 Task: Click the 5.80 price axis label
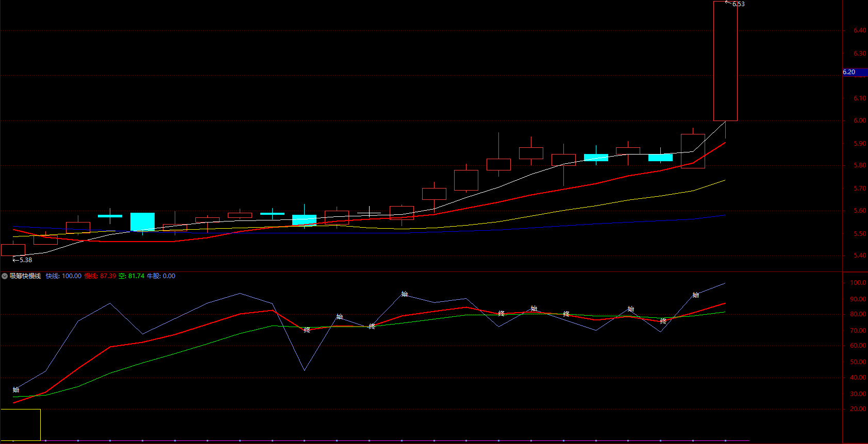[x=860, y=166]
